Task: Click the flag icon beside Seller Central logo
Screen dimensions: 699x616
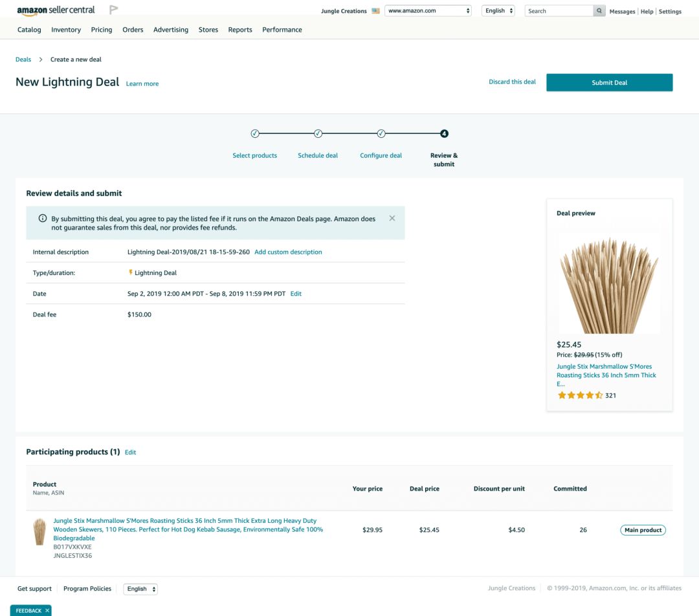Action: (114, 10)
